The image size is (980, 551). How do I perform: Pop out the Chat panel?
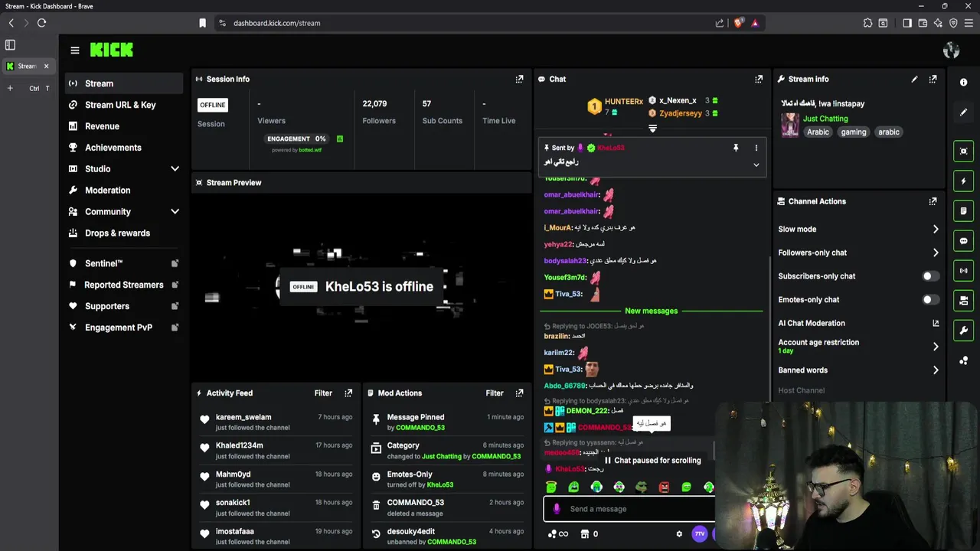point(759,79)
